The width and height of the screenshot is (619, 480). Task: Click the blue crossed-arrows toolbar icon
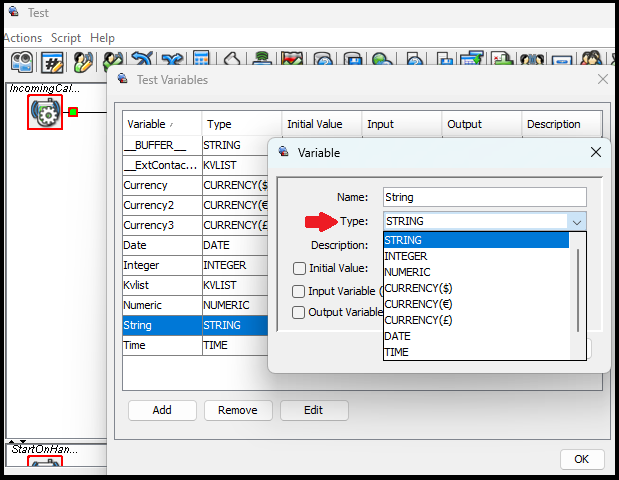(x=142, y=58)
